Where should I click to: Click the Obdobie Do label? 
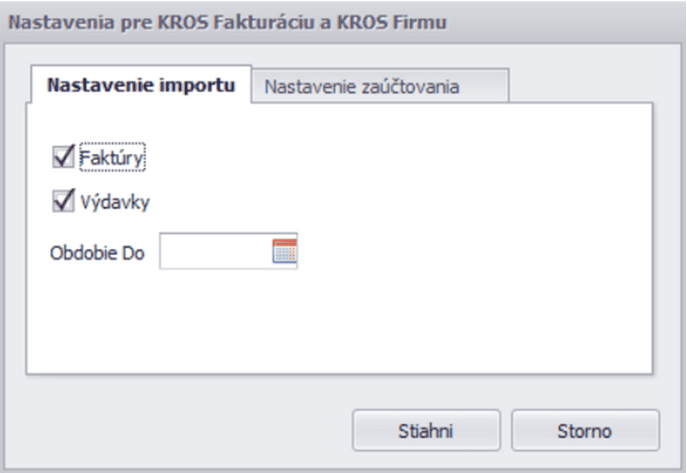[97, 253]
